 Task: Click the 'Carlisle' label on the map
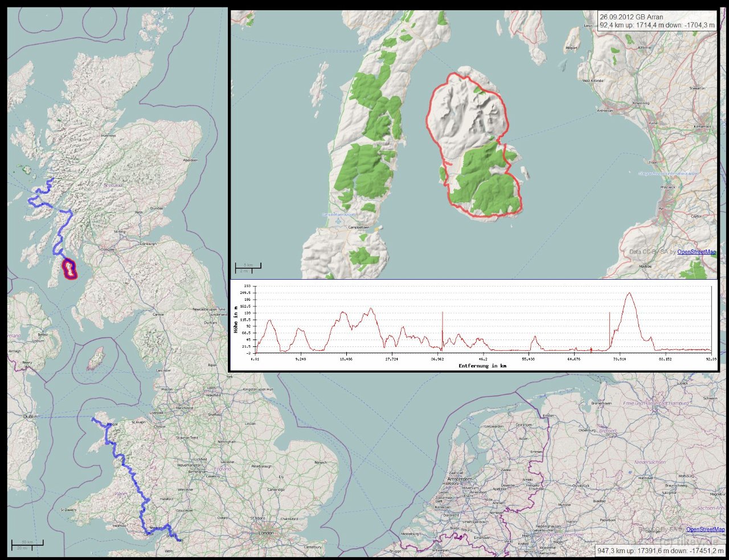point(158,314)
